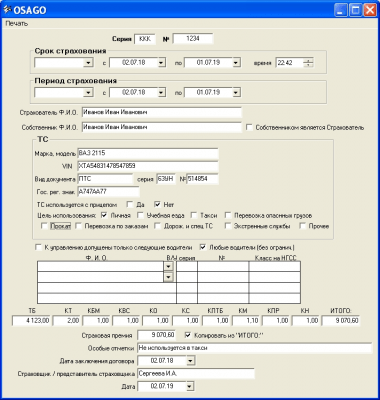
Task: Click the Особые отметки text field
Action: tap(254, 348)
